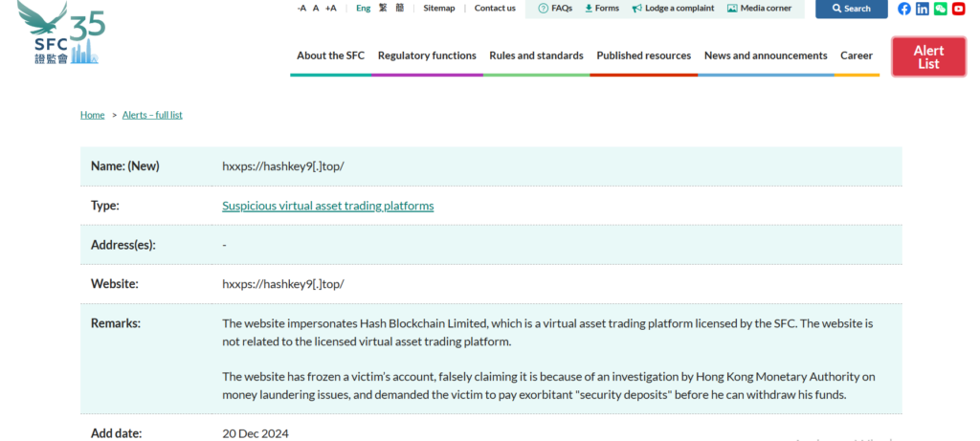980x441 pixels.
Task: Open Suspicious virtual asset trading platforms link
Action: pos(328,206)
